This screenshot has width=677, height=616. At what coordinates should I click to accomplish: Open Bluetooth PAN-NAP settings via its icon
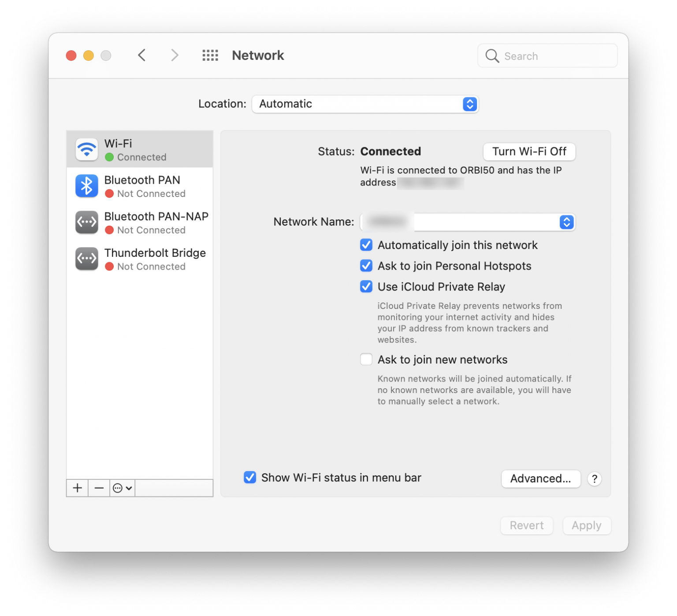[86, 223]
